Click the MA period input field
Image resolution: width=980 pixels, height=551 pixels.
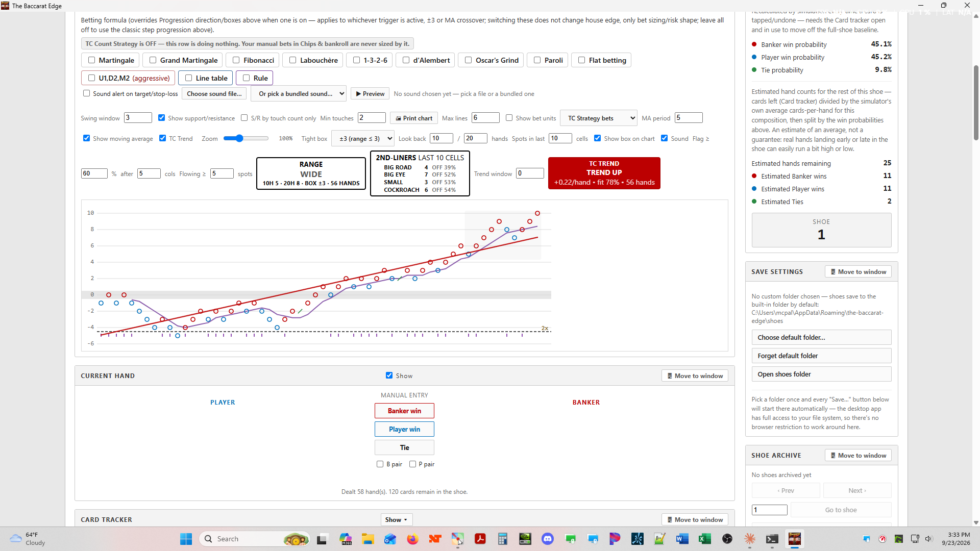[x=689, y=117]
